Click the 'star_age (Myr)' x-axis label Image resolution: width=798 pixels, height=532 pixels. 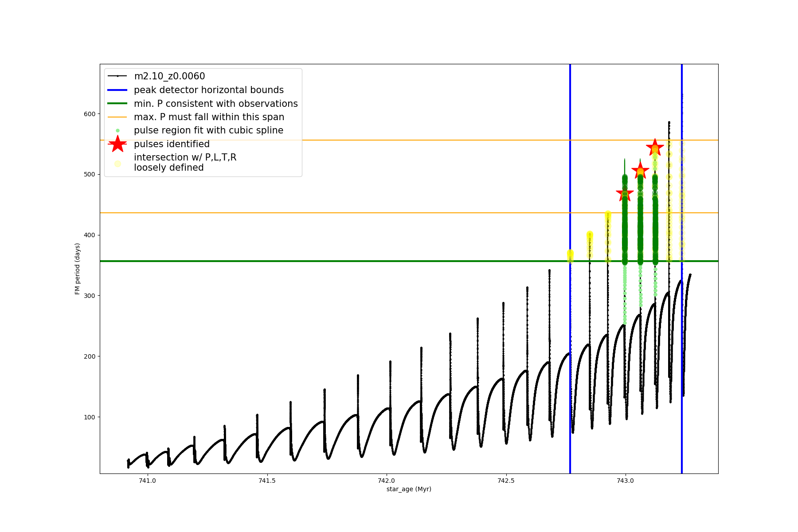point(409,489)
